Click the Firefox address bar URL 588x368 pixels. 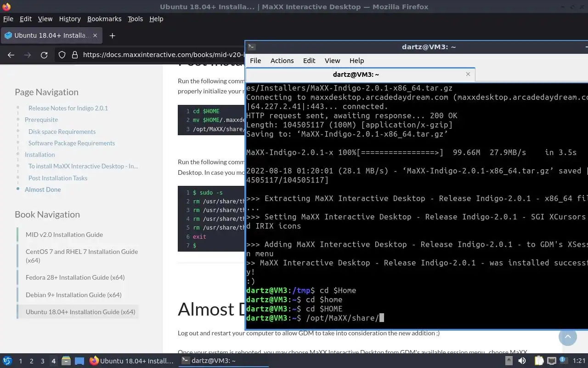(163, 55)
